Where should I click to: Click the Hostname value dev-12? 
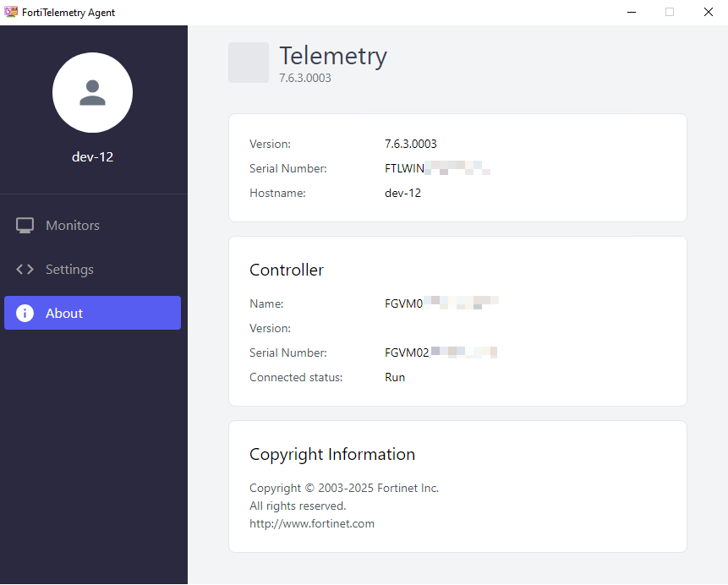[402, 193]
